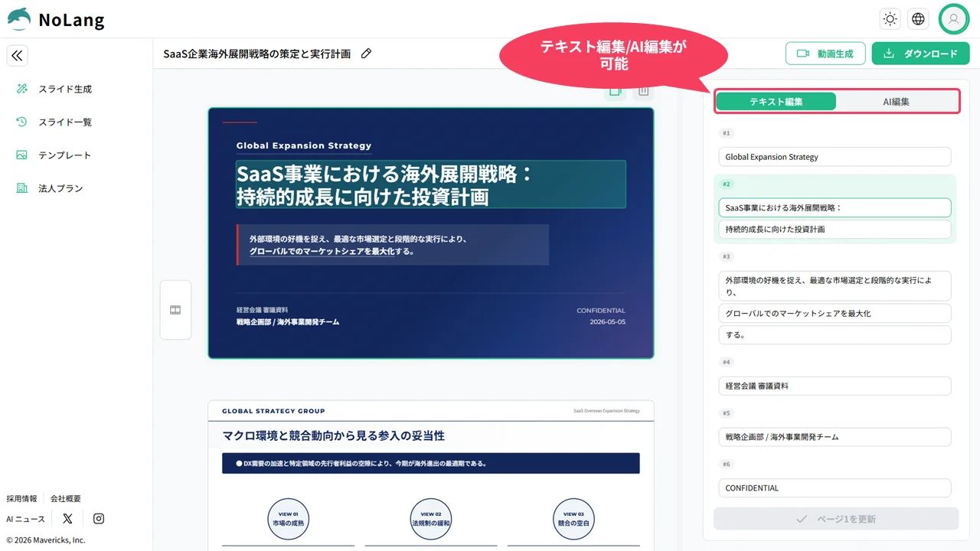Switch to the AI編集 tab
The width and height of the screenshot is (980, 551).
click(x=897, y=101)
